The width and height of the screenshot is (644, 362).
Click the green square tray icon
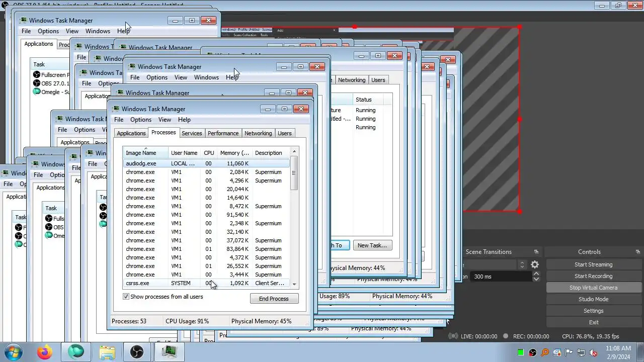click(x=521, y=352)
